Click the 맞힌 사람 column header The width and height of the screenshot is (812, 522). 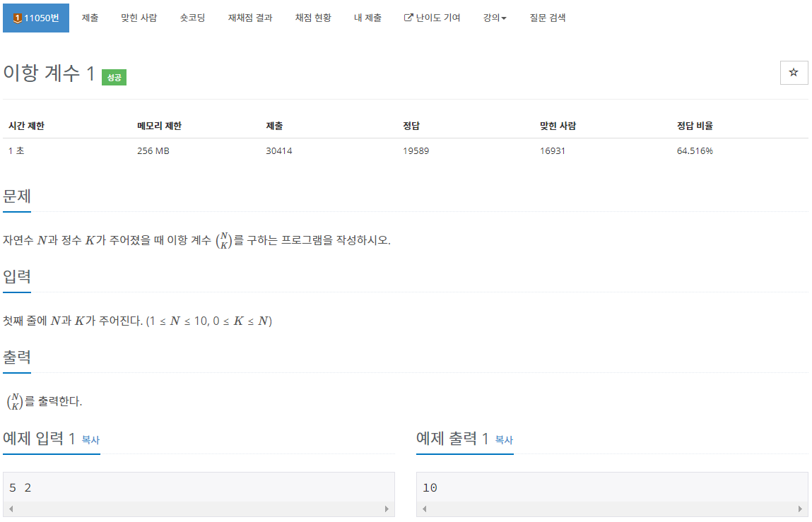tap(558, 126)
